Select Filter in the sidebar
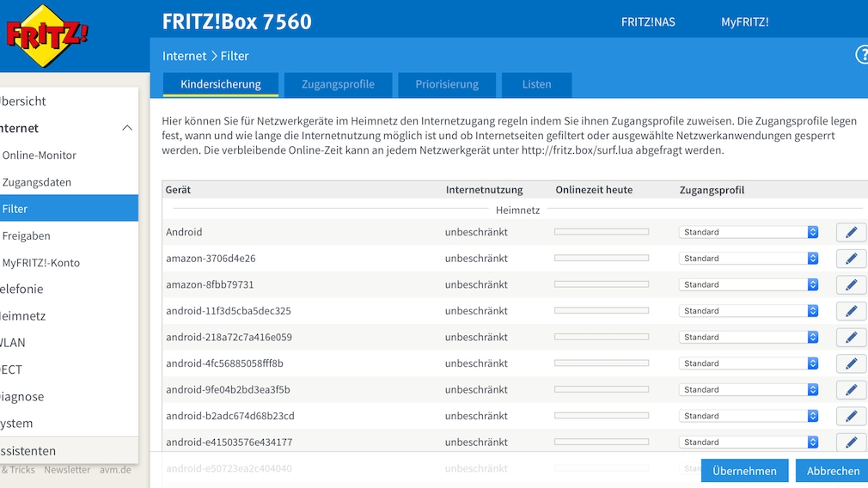The image size is (868, 488). tap(69, 209)
